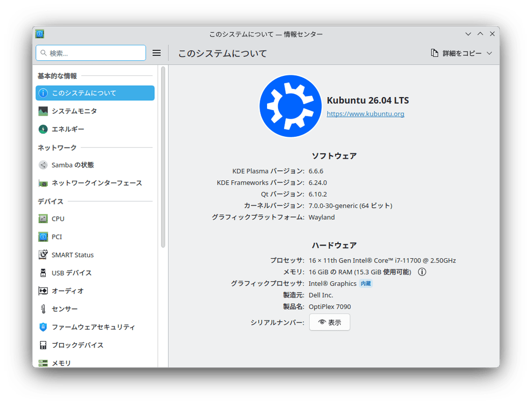Click the Dell Inc. manufacturer value

[321, 295]
